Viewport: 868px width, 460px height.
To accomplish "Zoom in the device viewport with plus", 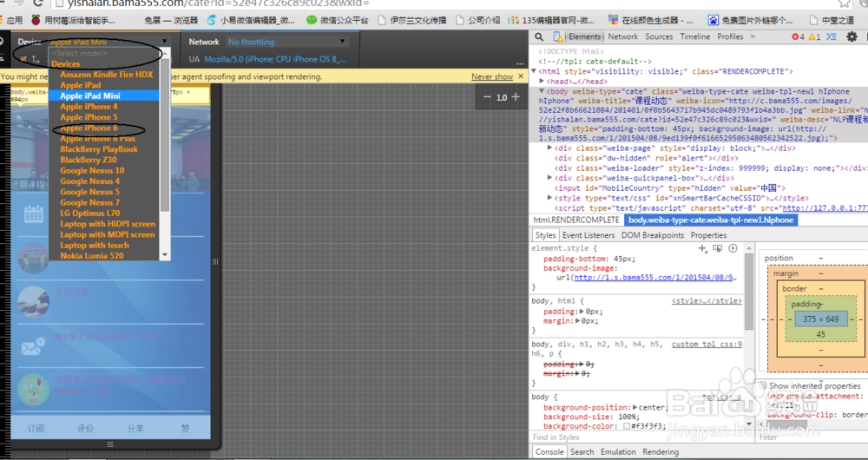I will pyautogui.click(x=516, y=97).
